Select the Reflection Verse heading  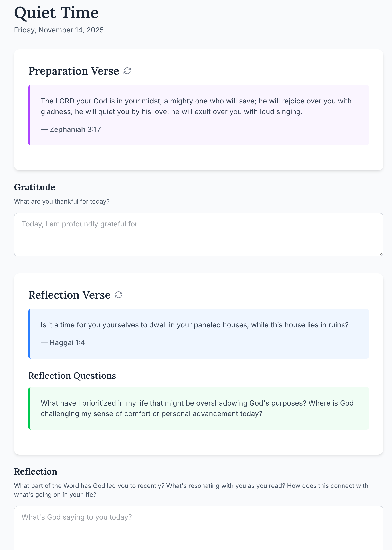point(69,295)
